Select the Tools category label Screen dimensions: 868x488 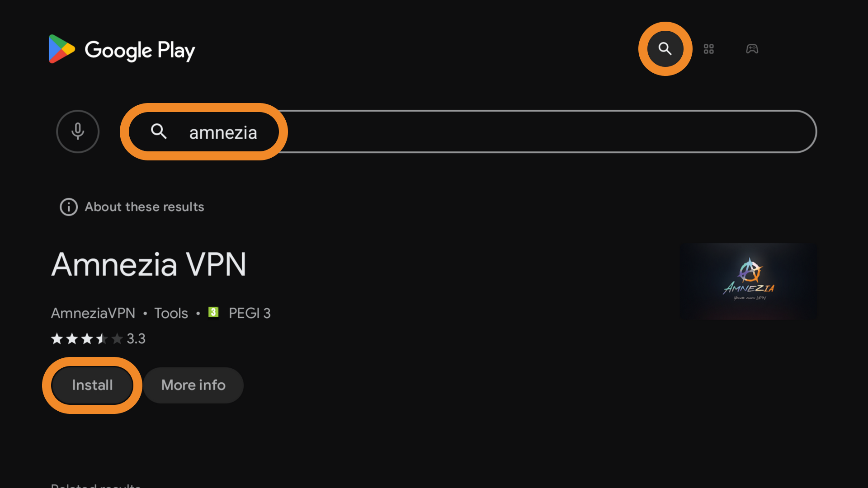pos(171,313)
